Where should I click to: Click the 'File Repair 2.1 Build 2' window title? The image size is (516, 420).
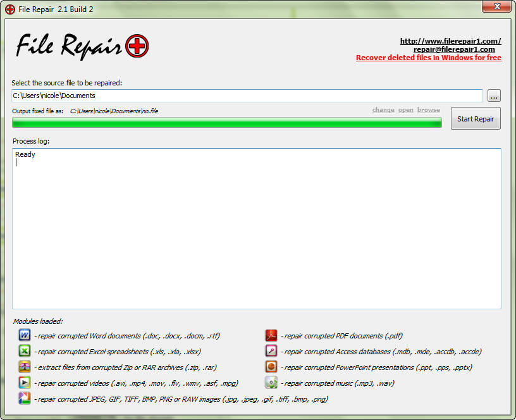[56, 9]
